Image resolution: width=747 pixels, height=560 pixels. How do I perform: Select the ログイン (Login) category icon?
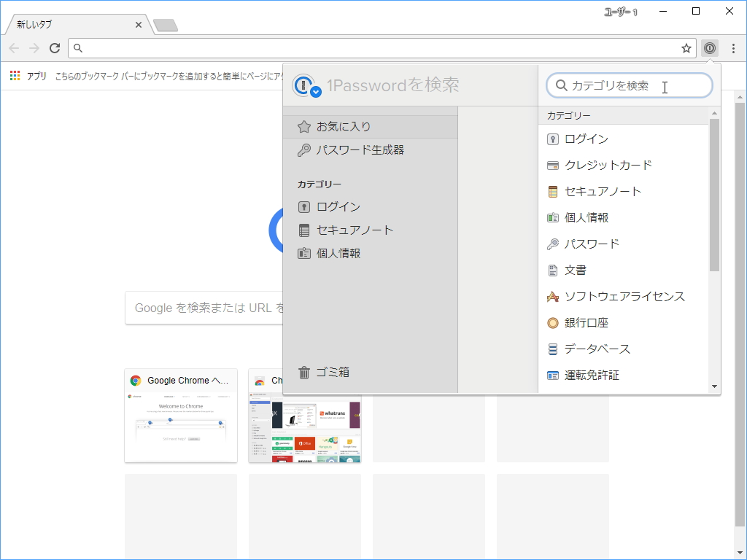(552, 139)
